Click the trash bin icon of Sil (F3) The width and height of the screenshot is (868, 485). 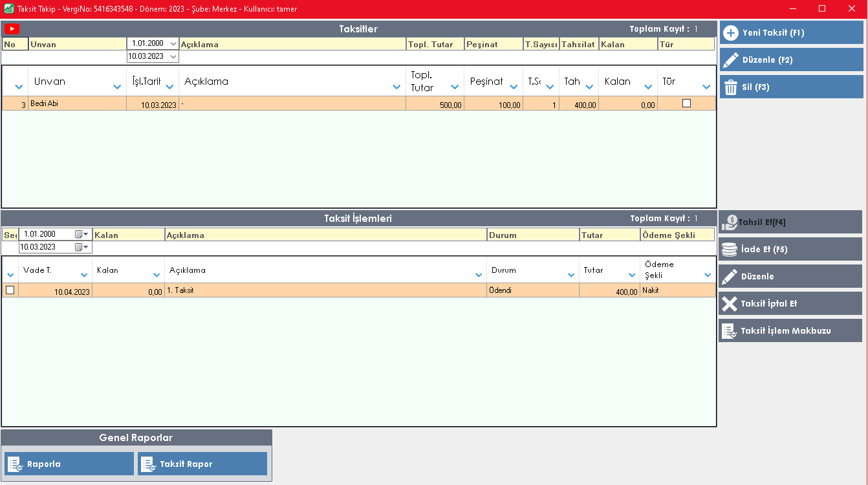point(731,87)
